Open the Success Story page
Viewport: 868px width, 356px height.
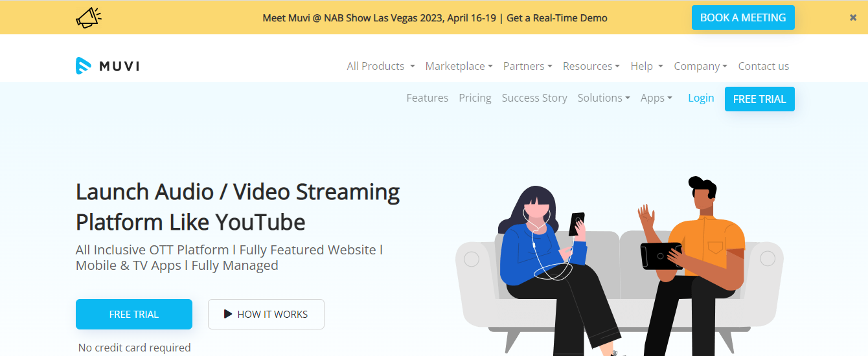[x=534, y=98]
